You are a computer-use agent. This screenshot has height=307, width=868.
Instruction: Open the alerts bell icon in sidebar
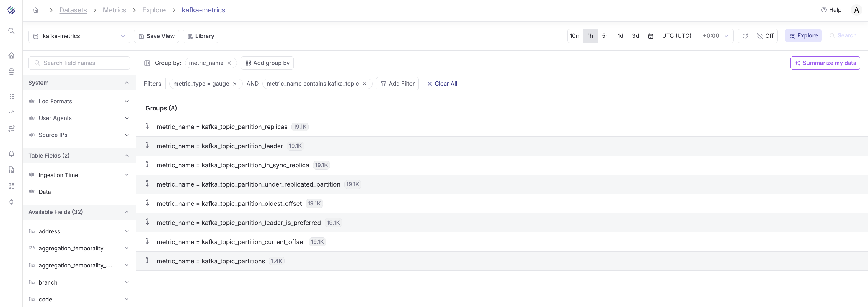[12, 154]
